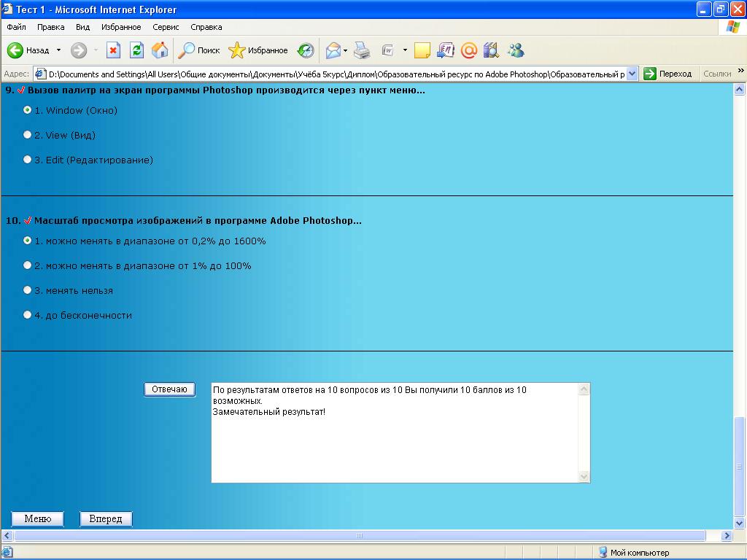This screenshot has height=560, width=747.
Task: Stop page loading with red X icon
Action: tap(113, 50)
